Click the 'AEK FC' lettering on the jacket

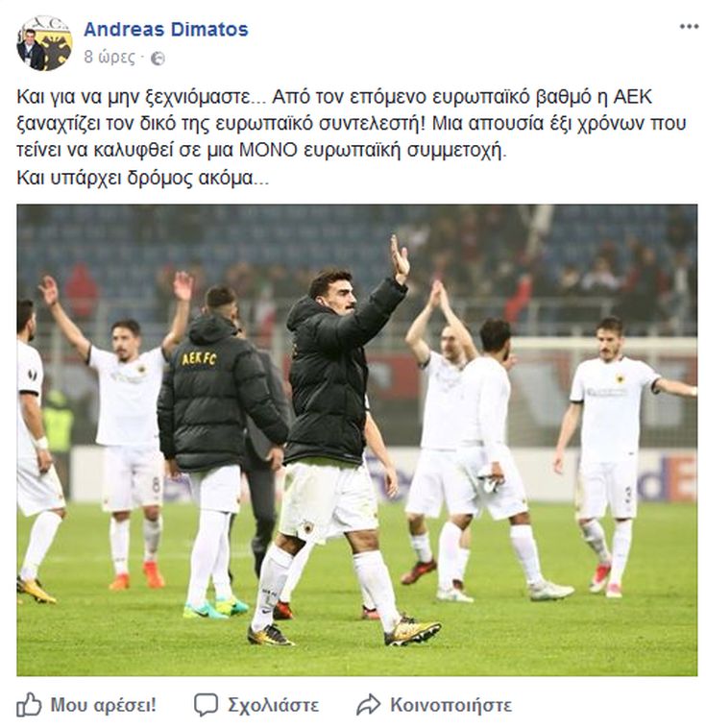(x=199, y=358)
